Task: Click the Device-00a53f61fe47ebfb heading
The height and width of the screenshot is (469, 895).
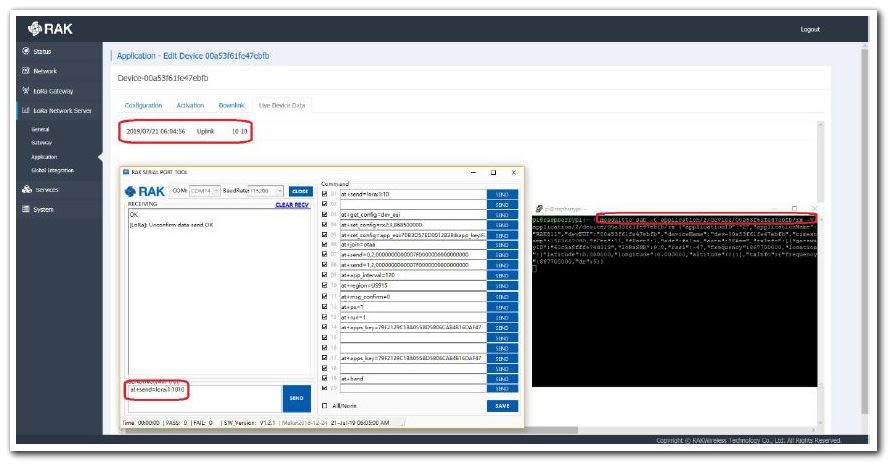Action: pyautogui.click(x=163, y=78)
